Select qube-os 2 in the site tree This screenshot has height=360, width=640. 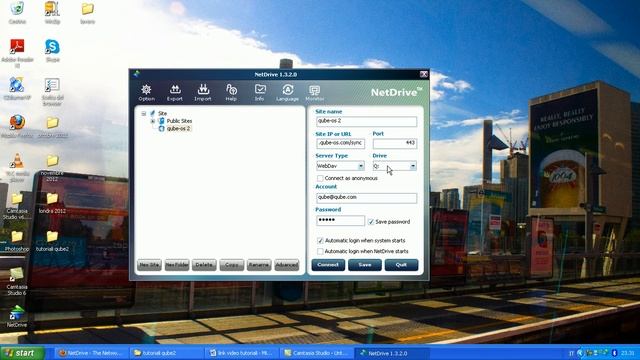[x=178, y=129]
